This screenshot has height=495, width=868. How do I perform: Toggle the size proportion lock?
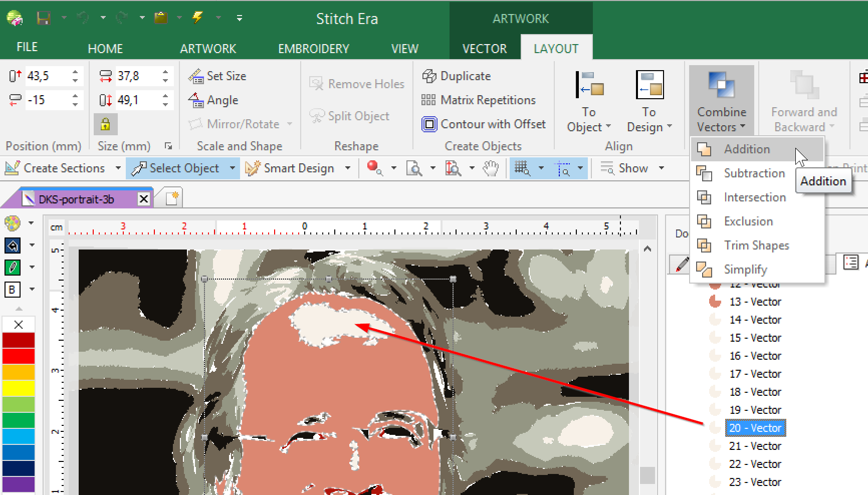105,124
